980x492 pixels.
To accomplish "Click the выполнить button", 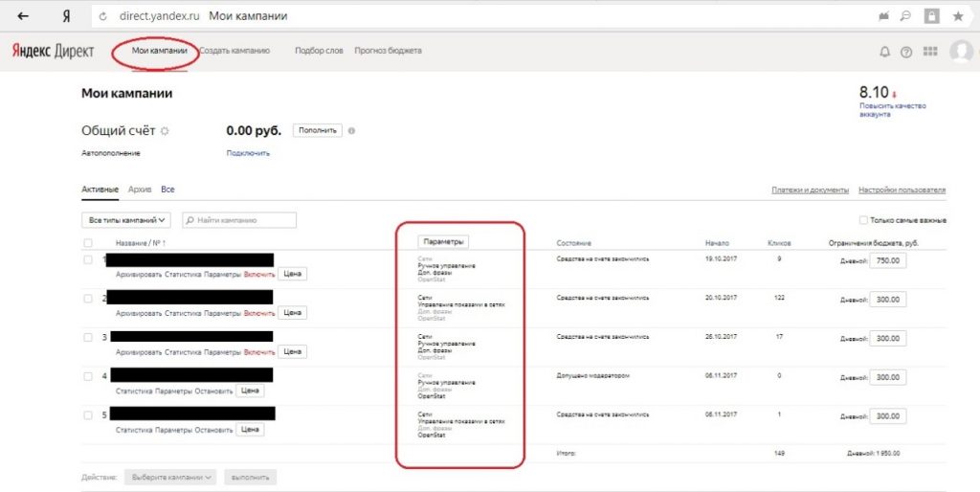I will (250, 477).
